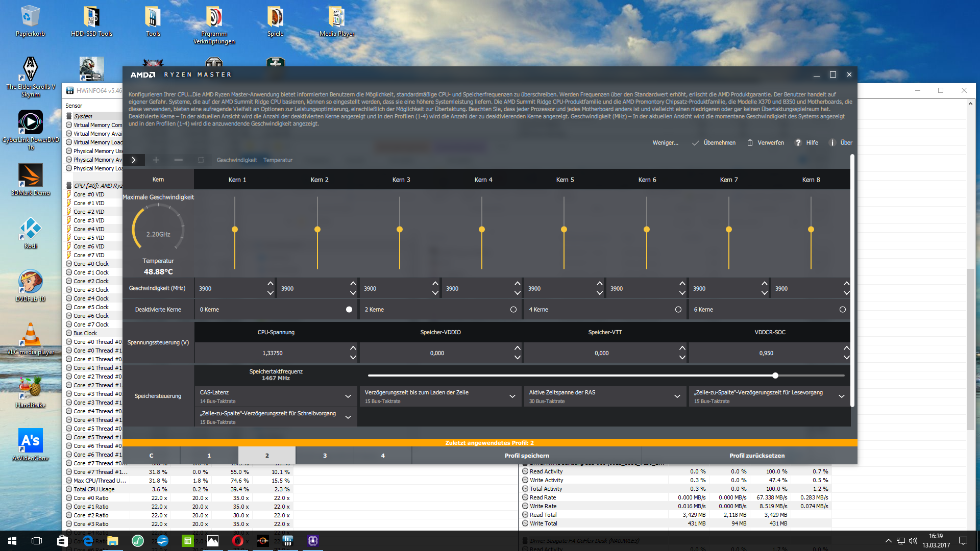This screenshot has width=980, height=551.
Task: Switch to profile tab C
Action: click(151, 456)
